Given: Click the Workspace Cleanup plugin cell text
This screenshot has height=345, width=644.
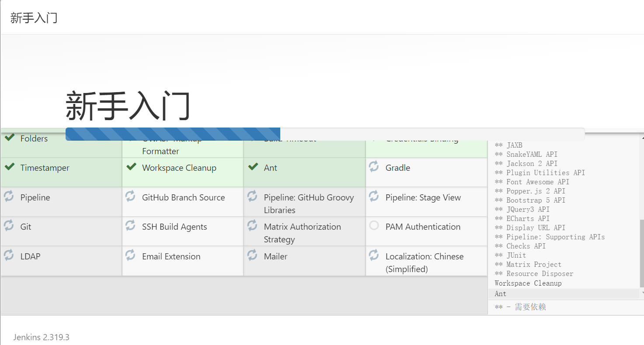Looking at the screenshot, I should [179, 168].
